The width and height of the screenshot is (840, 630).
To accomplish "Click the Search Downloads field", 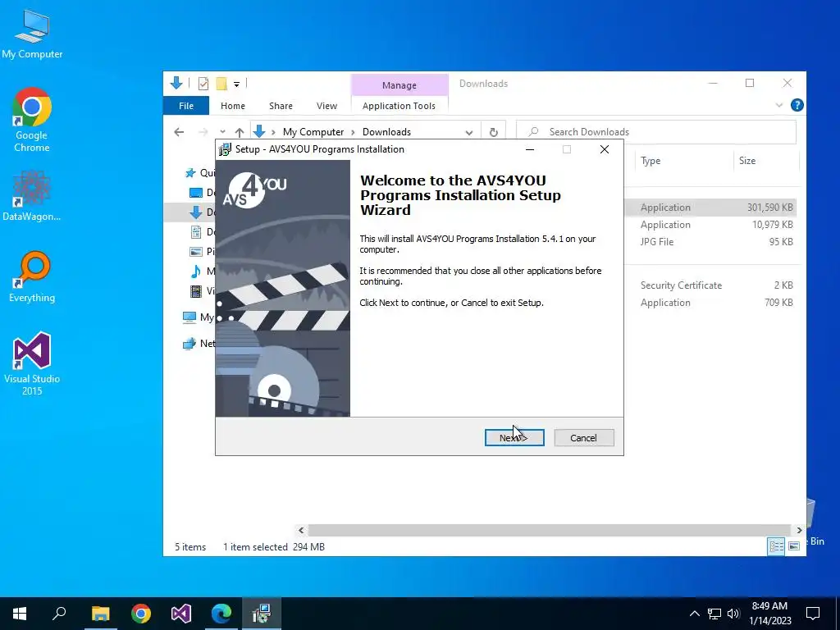I will coord(656,132).
